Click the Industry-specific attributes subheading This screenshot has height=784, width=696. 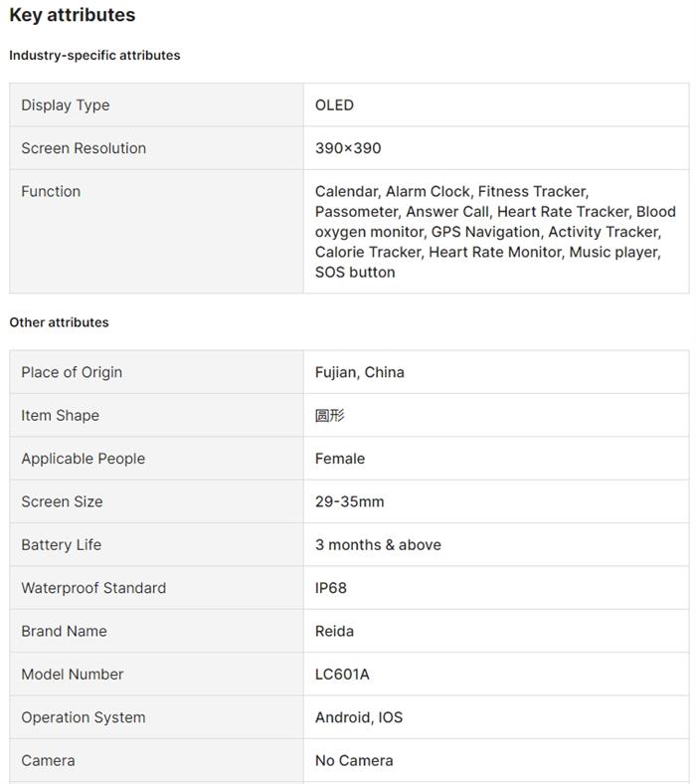click(x=94, y=56)
